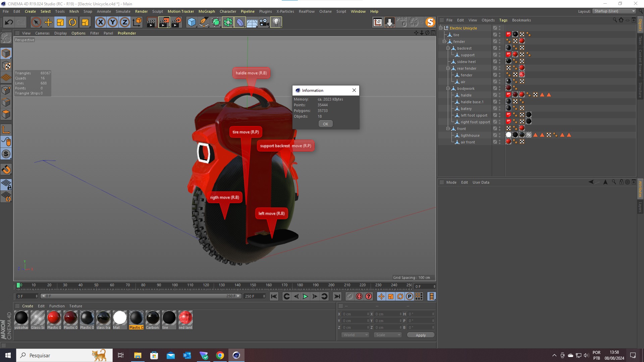Click the Floor environment icon
Screen dimensions: 644x362
(x=252, y=22)
